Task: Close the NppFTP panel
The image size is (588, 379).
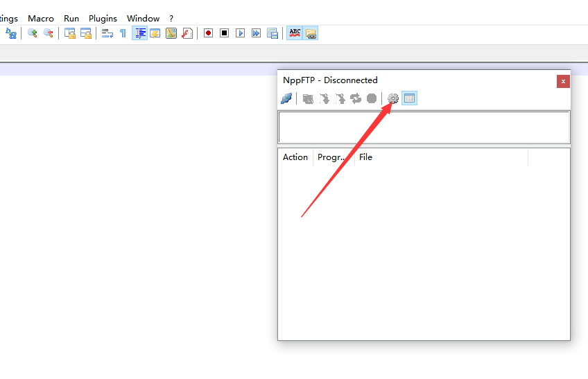Action: point(563,81)
